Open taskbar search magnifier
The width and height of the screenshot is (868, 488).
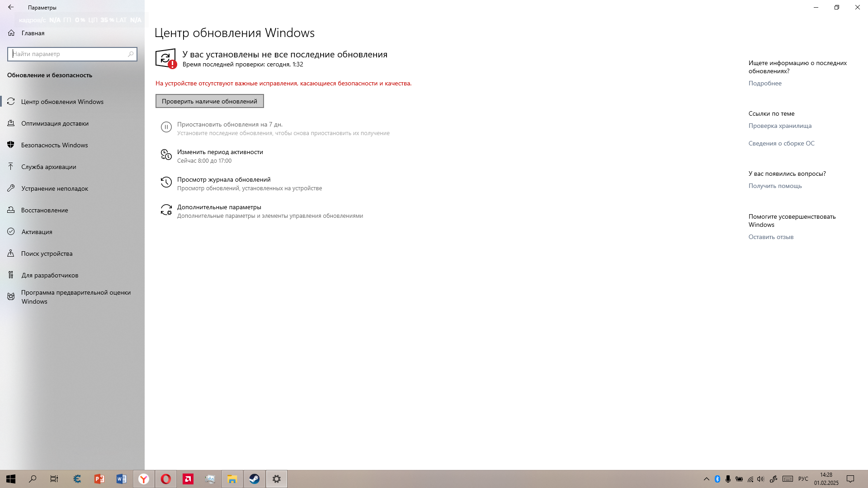[x=33, y=479]
